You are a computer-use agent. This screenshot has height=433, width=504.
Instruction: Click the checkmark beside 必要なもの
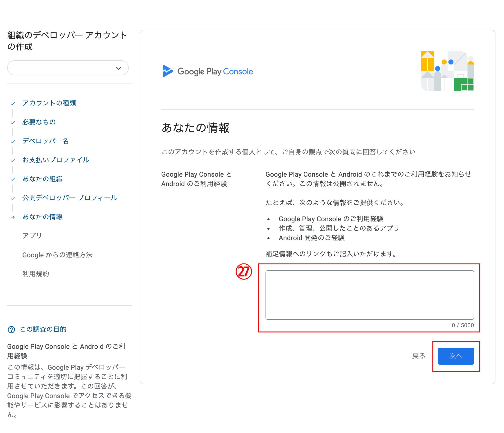tap(13, 122)
